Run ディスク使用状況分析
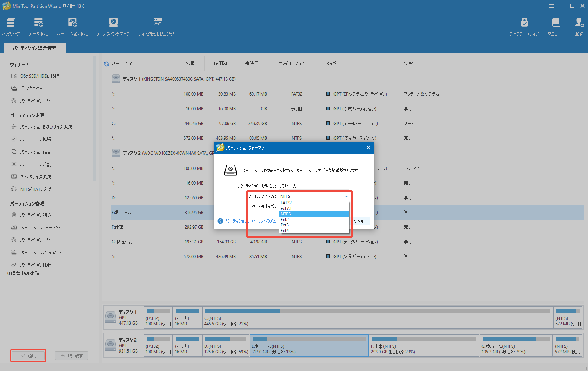 [158, 26]
